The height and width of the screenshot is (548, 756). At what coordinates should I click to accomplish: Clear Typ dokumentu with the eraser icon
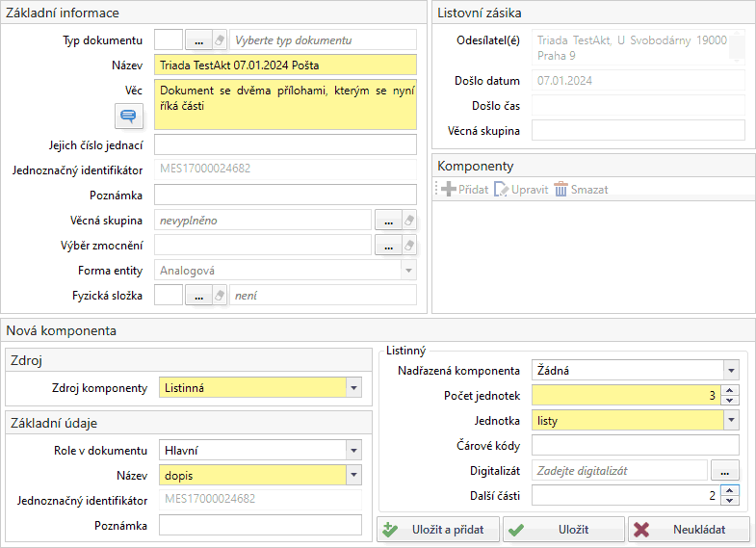coord(220,40)
